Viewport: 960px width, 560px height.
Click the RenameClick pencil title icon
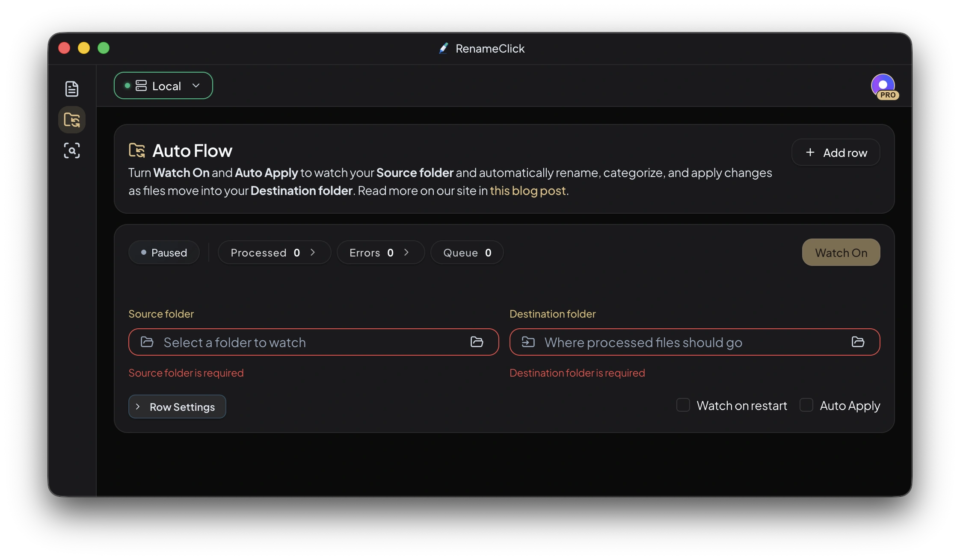coord(444,48)
